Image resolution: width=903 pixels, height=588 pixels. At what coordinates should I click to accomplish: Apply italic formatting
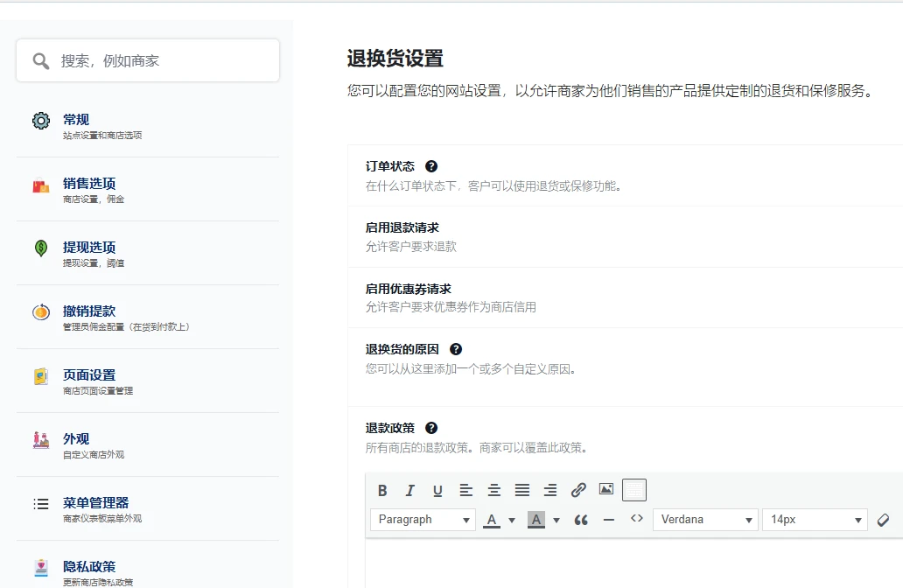click(x=409, y=489)
